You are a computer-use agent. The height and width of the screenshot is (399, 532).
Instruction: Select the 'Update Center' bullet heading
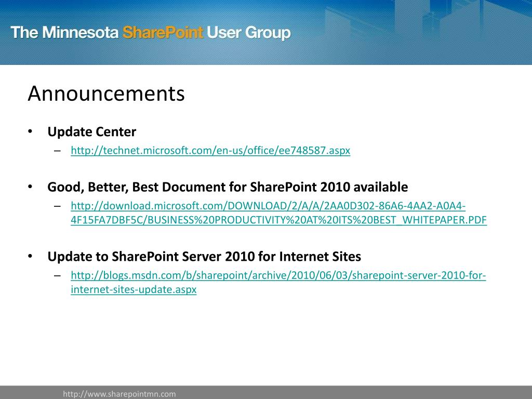[91, 131]
